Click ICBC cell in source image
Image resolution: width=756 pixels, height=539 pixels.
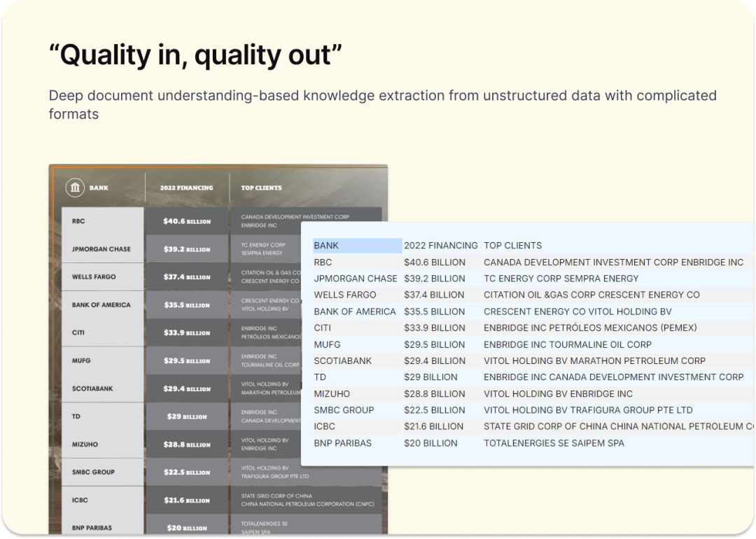(103, 500)
